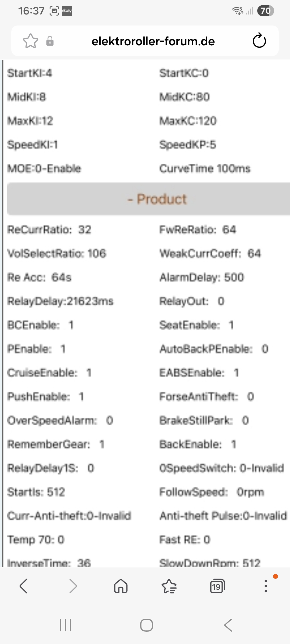Tap the Android system back button
The height and width of the screenshot is (644, 290).
pyautogui.click(x=228, y=625)
